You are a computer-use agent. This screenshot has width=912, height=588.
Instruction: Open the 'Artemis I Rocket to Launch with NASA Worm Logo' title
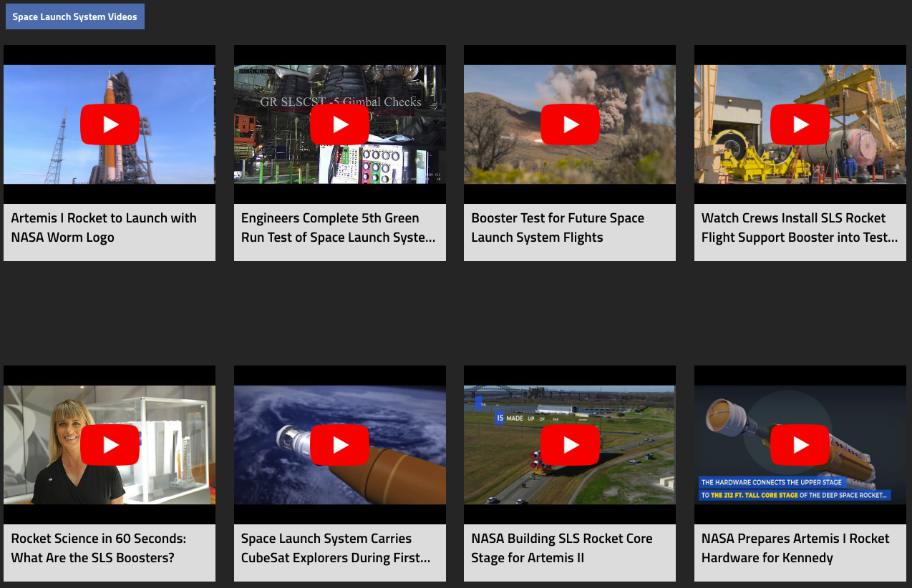104,227
